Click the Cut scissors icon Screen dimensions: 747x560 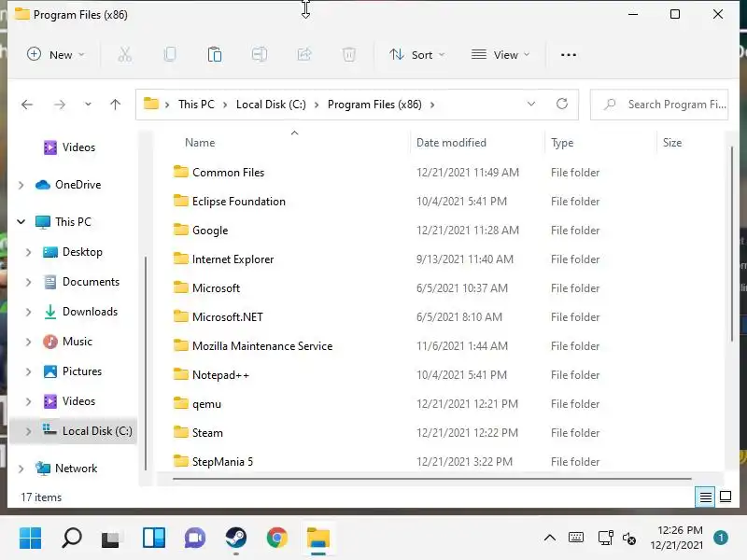tap(125, 55)
